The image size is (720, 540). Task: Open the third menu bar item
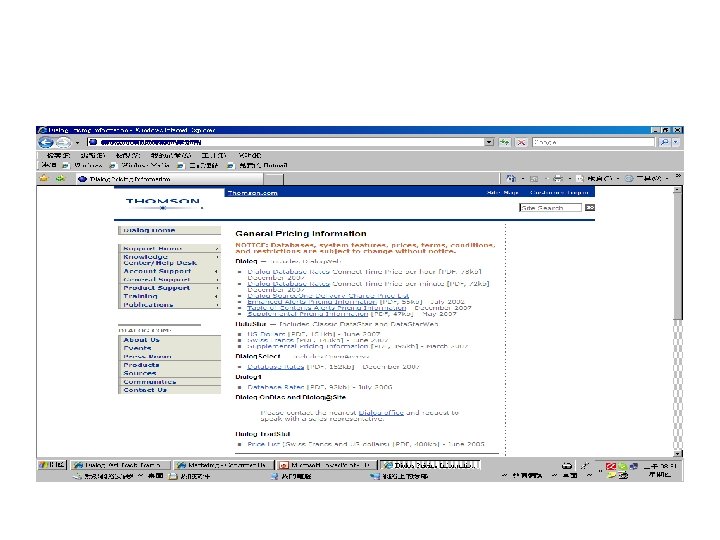128,155
